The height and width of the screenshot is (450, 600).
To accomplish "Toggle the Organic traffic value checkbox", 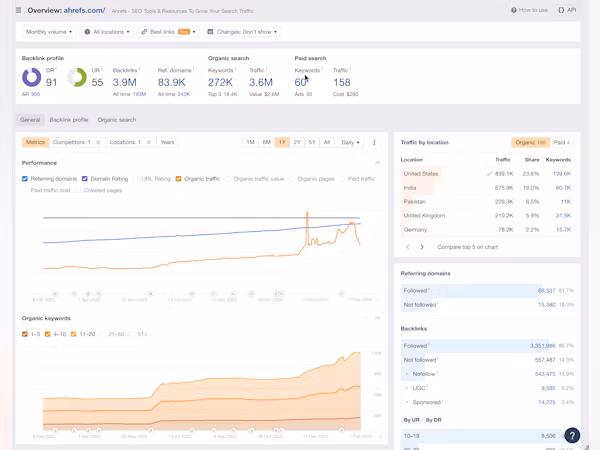I will (228, 179).
